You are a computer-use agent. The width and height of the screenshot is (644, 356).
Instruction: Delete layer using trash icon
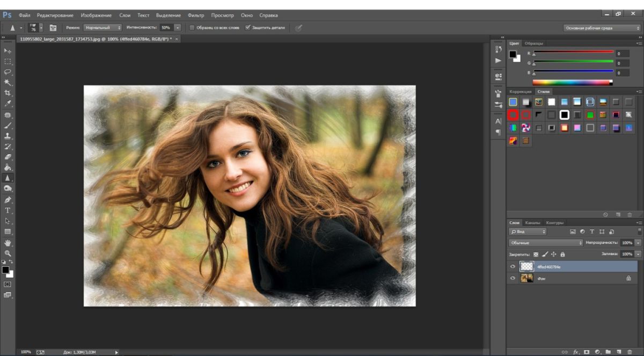click(x=630, y=352)
